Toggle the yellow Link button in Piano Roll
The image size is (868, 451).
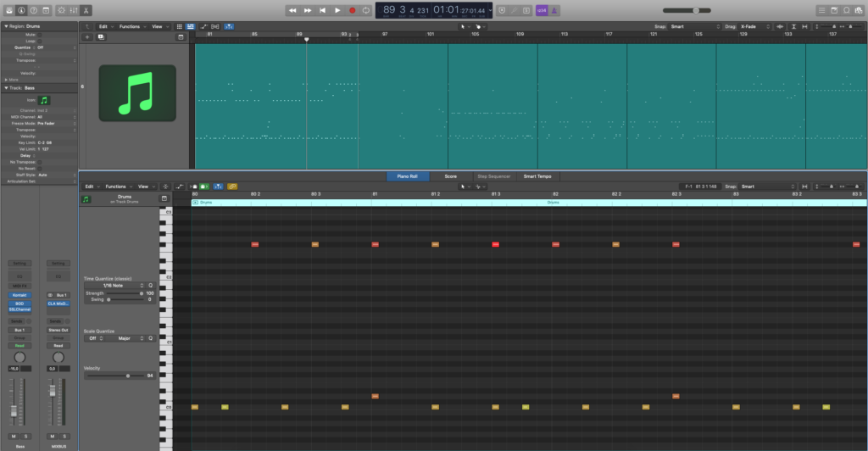point(232,187)
